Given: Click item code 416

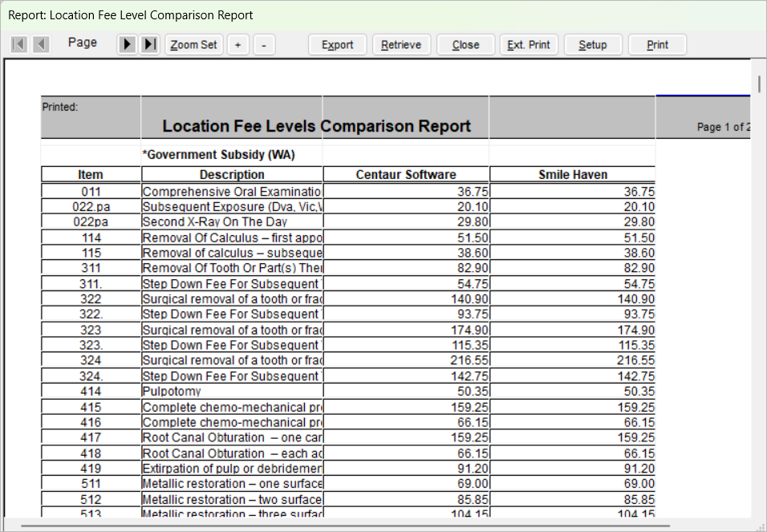Looking at the screenshot, I should (91, 422).
